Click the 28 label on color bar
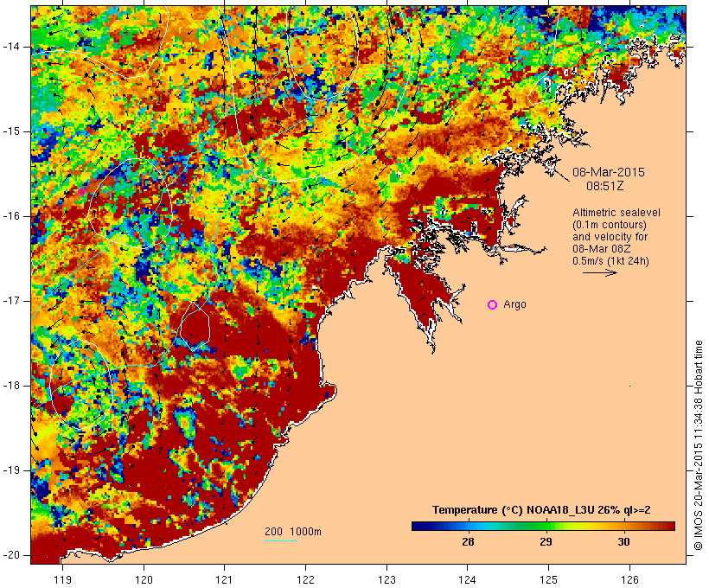 468,541
